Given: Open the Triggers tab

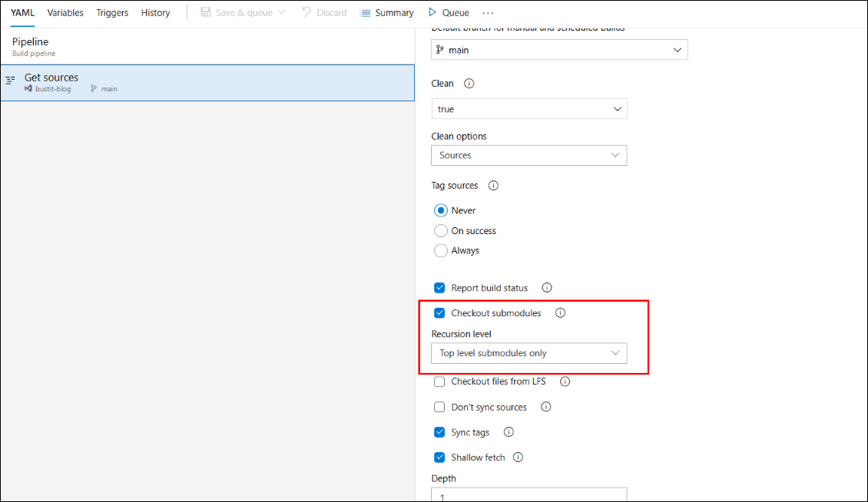Looking at the screenshot, I should (112, 13).
